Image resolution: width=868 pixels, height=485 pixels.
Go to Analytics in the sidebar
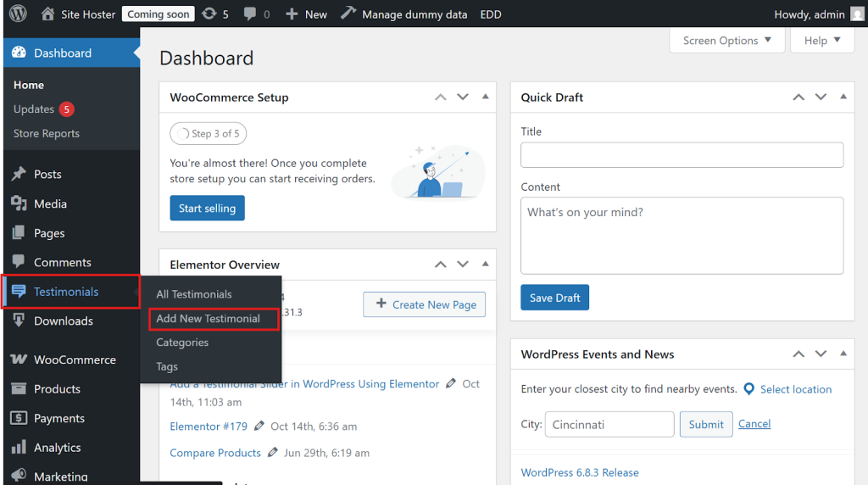click(57, 448)
